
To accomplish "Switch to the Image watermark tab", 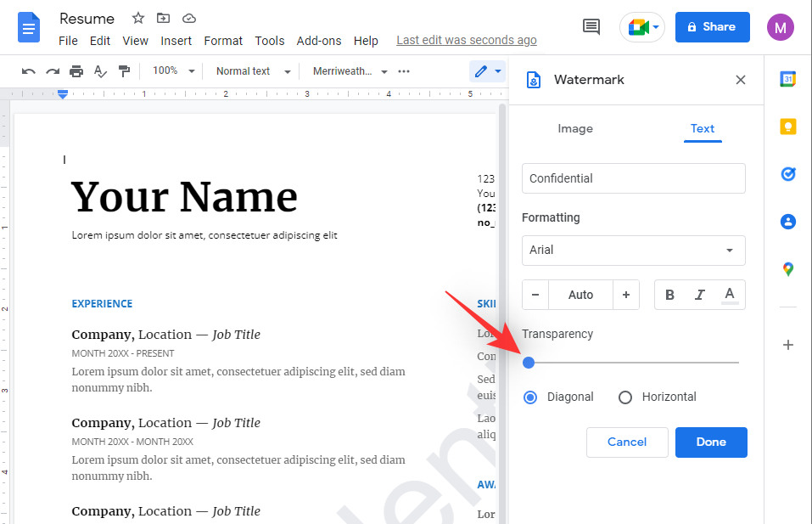I will point(574,128).
